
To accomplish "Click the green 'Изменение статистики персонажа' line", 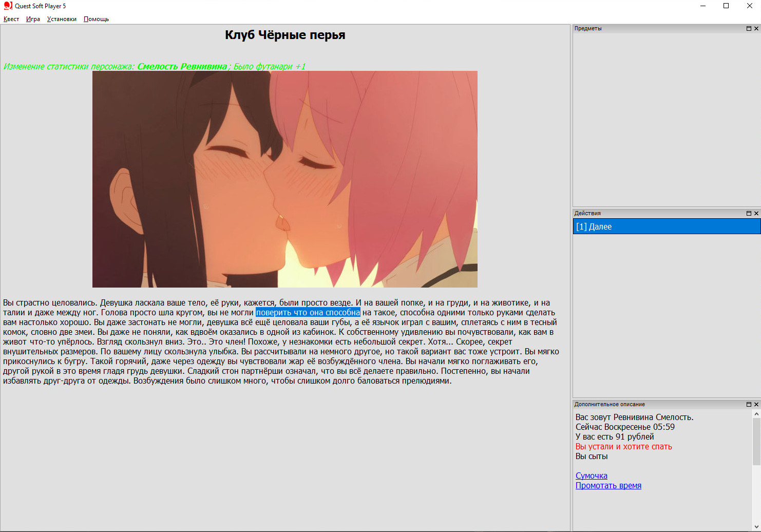I will coord(155,66).
